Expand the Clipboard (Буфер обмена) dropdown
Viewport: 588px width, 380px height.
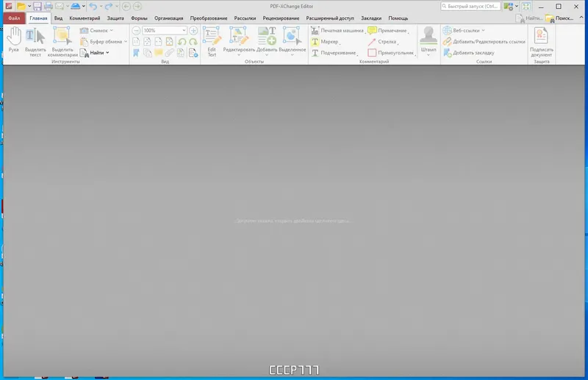126,42
